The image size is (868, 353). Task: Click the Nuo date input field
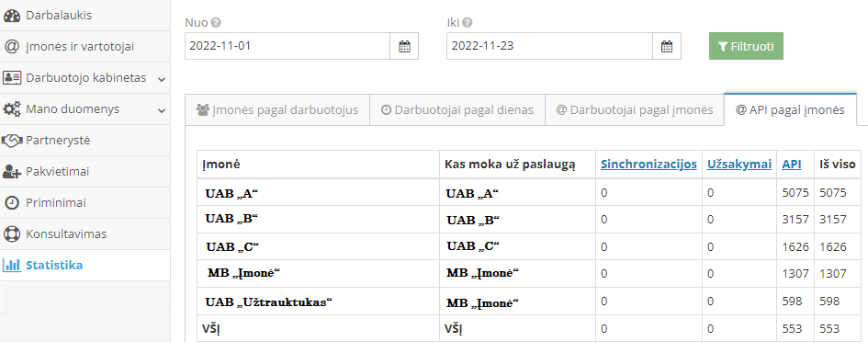[x=287, y=46]
